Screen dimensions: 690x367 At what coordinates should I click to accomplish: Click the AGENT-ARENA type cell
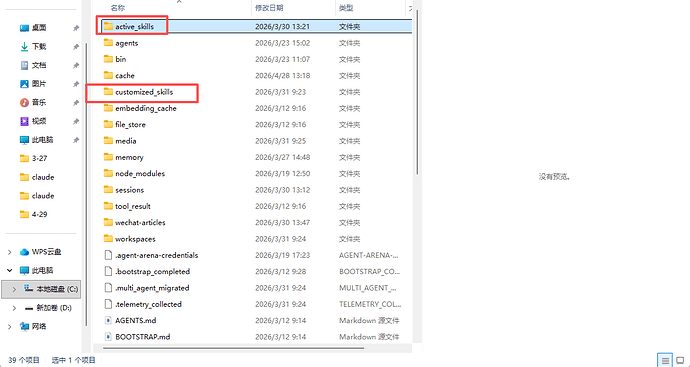[x=368, y=255]
